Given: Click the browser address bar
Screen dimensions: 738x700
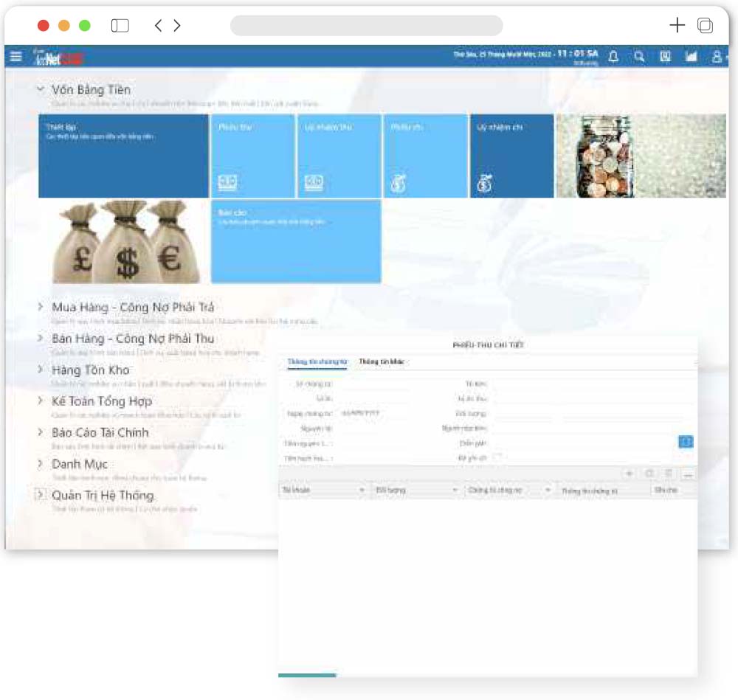Looking at the screenshot, I should pos(366,25).
